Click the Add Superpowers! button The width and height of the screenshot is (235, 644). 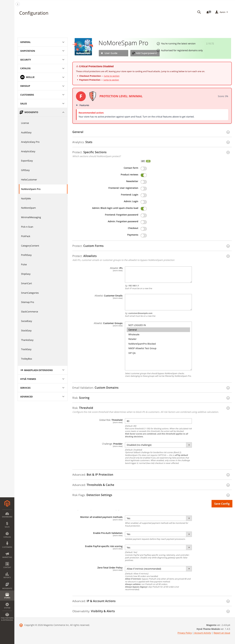[x=145, y=53]
